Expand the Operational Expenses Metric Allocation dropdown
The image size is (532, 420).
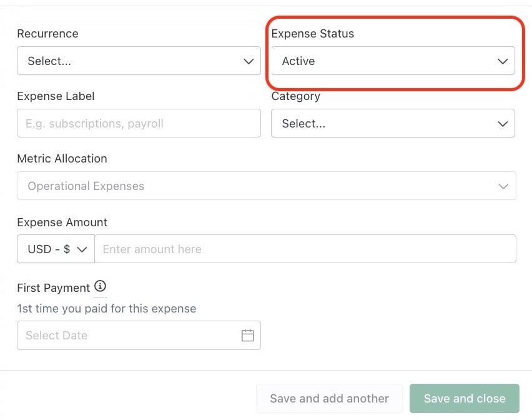pyautogui.click(x=267, y=186)
